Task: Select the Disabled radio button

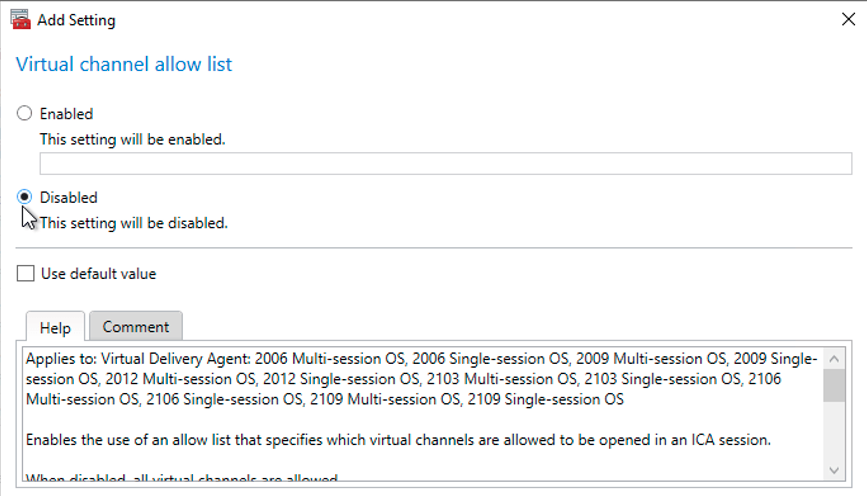Action: [25, 197]
